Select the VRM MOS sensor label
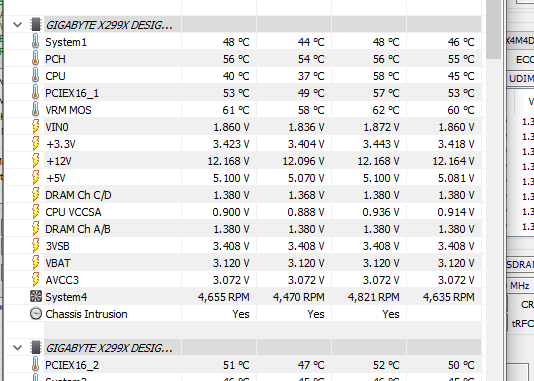Screen dimensions: 534x381 [x=68, y=110]
